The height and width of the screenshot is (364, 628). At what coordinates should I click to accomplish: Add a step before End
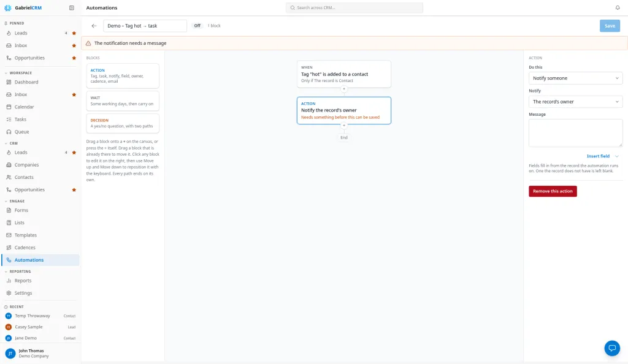[343, 125]
